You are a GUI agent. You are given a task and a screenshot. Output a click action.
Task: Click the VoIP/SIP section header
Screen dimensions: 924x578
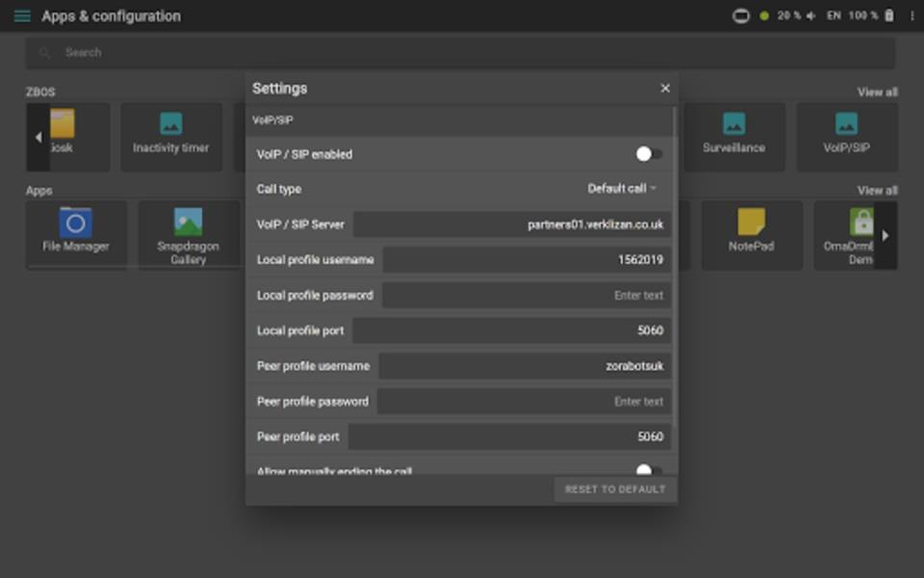tap(272, 120)
